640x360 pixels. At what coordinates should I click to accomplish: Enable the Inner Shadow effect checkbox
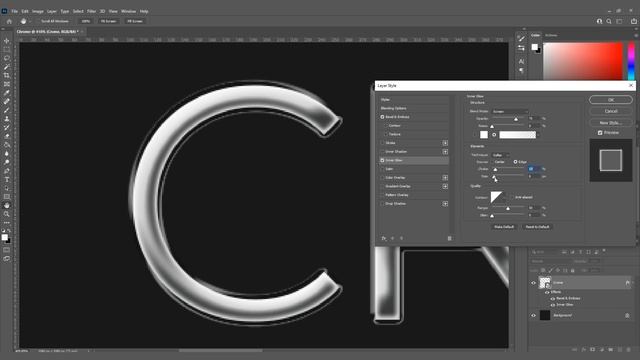[382, 152]
